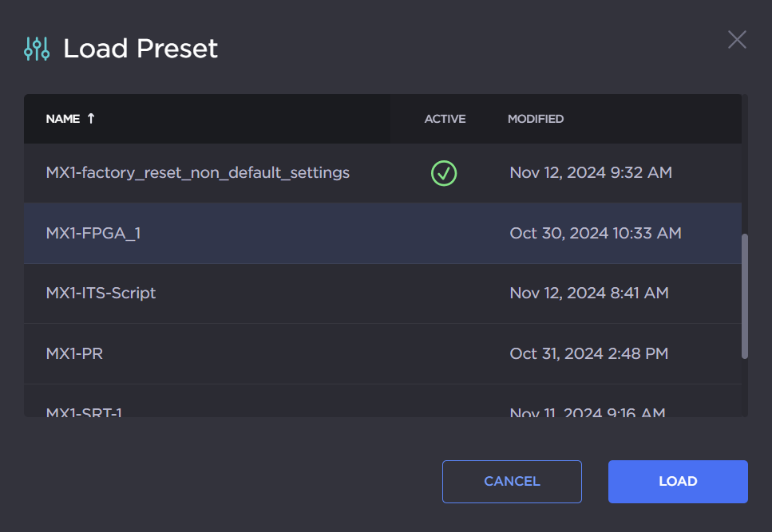
Task: Sort presets by Active column
Action: click(445, 119)
